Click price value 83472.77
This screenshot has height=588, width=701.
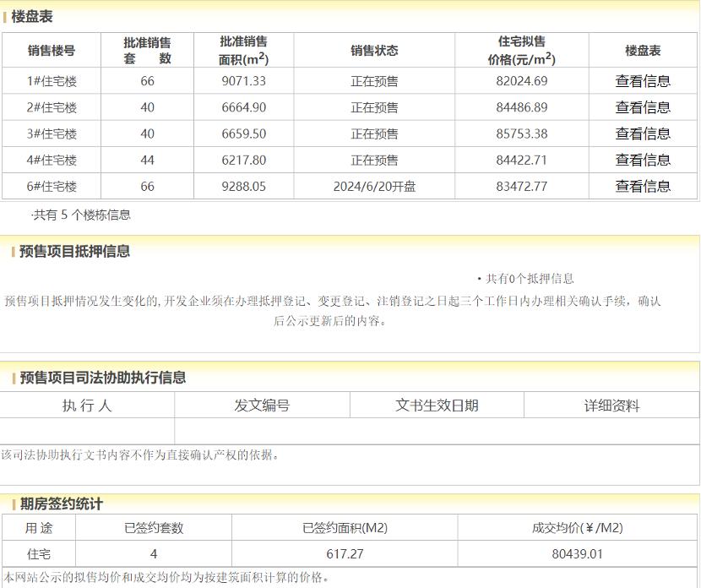[522, 186]
